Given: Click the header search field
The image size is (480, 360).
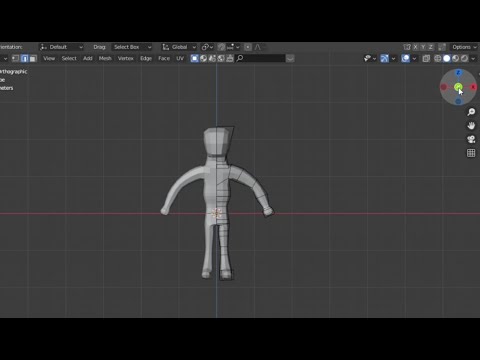Looking at the screenshot, I should (260, 59).
